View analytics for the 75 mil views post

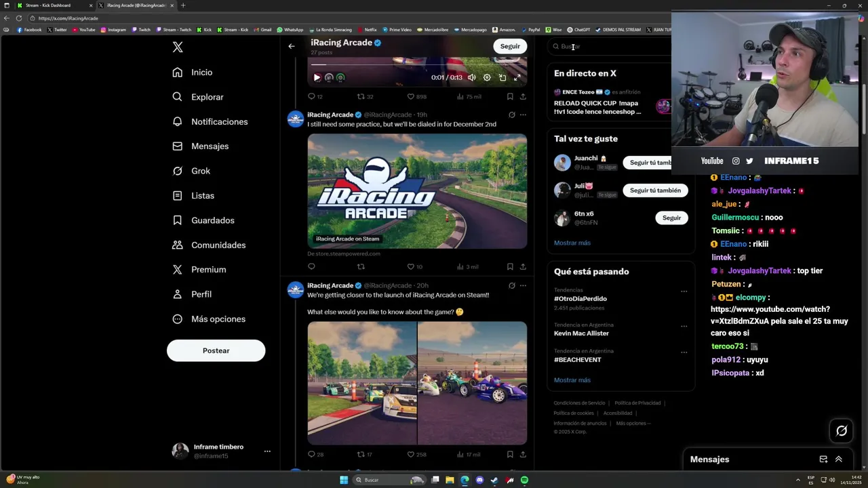469,96
